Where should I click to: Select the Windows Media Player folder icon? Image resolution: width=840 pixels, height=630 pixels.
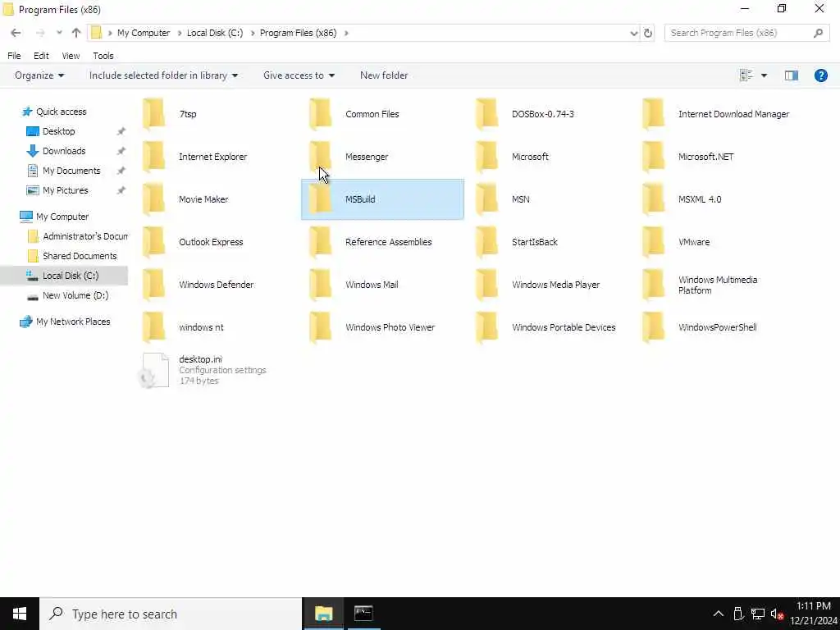[x=487, y=285]
